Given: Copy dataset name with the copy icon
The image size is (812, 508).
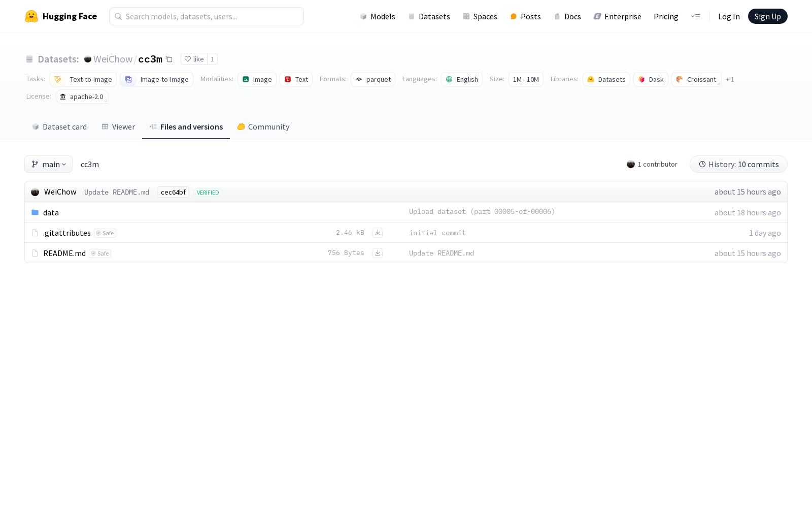Looking at the screenshot, I should click(x=170, y=59).
